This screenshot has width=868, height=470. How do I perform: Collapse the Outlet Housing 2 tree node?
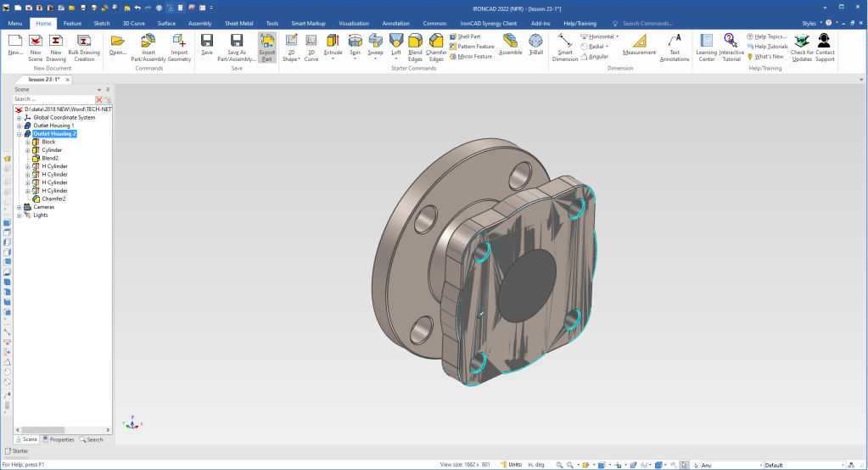point(20,134)
